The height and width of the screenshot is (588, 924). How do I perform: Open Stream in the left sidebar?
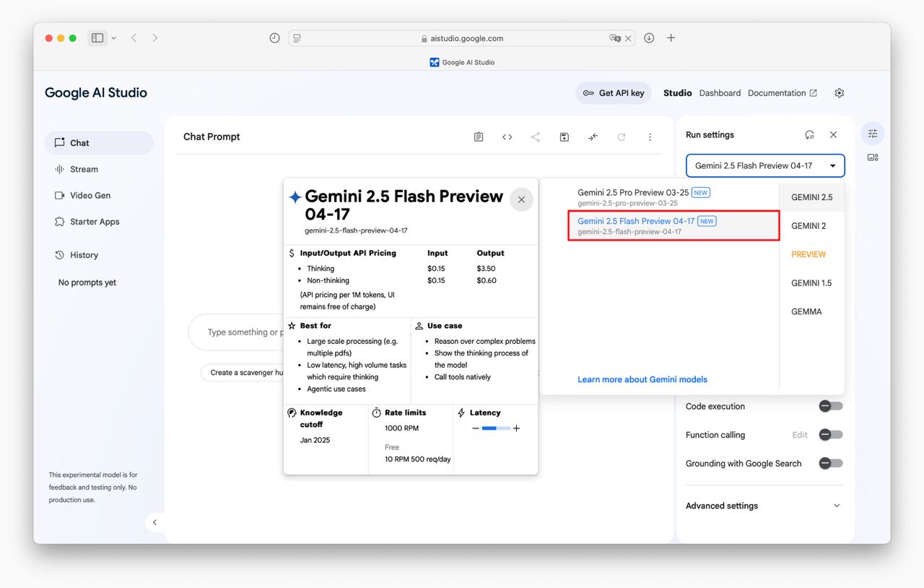pyautogui.click(x=84, y=169)
